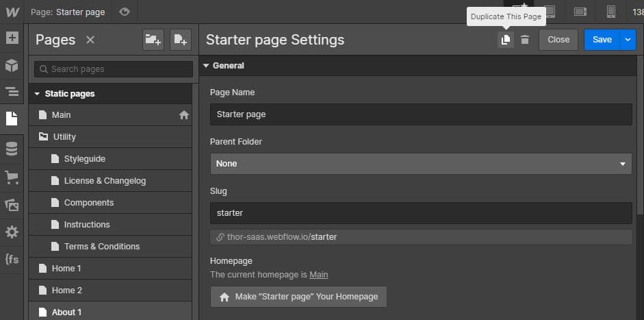This screenshot has width=644, height=320.
Task: Open the Parent Folder dropdown
Action: tap(421, 164)
